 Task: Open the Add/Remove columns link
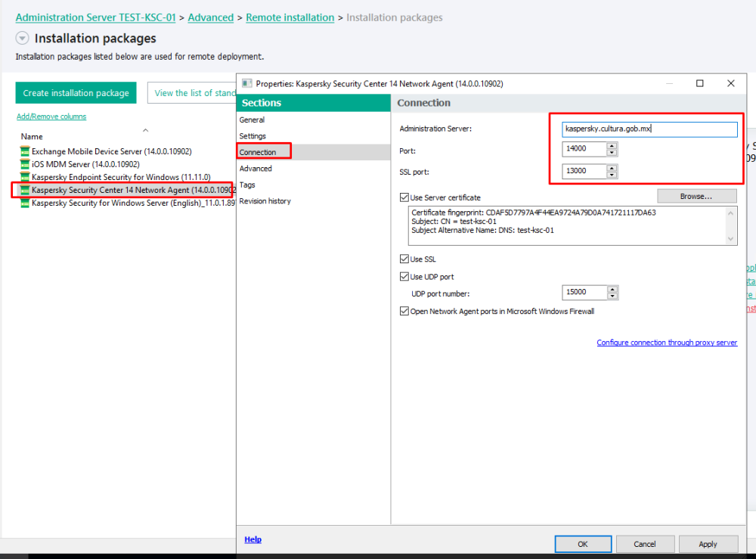(51, 116)
